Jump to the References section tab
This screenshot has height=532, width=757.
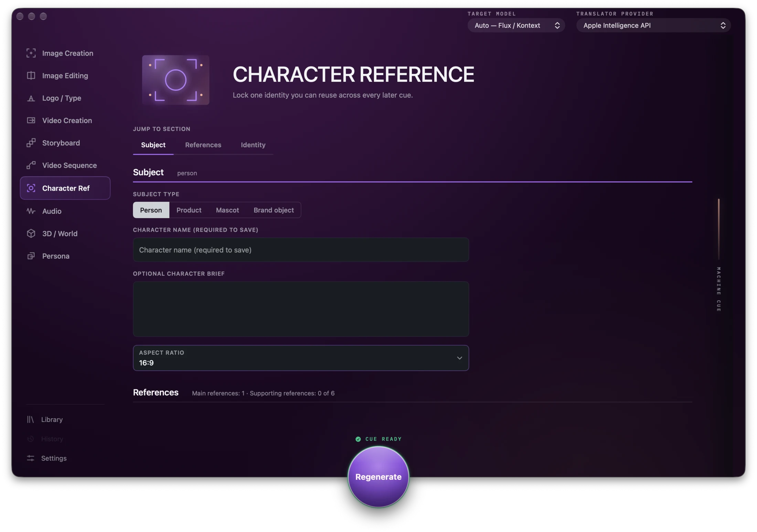click(203, 145)
